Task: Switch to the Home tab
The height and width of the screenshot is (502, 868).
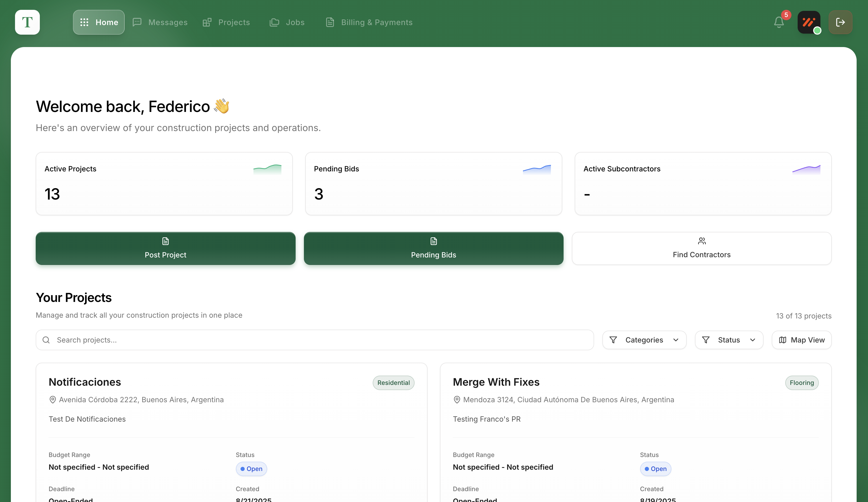Action: click(99, 22)
